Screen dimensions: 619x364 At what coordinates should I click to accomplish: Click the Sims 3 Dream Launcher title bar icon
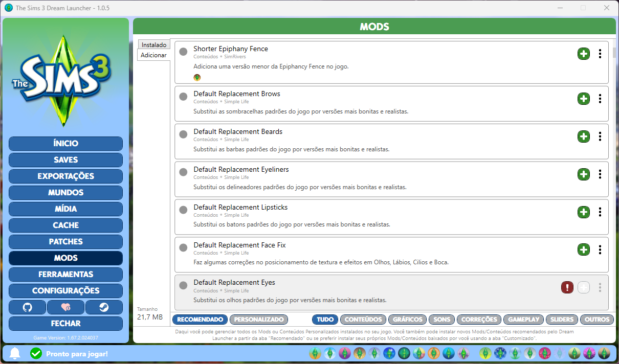click(8, 8)
